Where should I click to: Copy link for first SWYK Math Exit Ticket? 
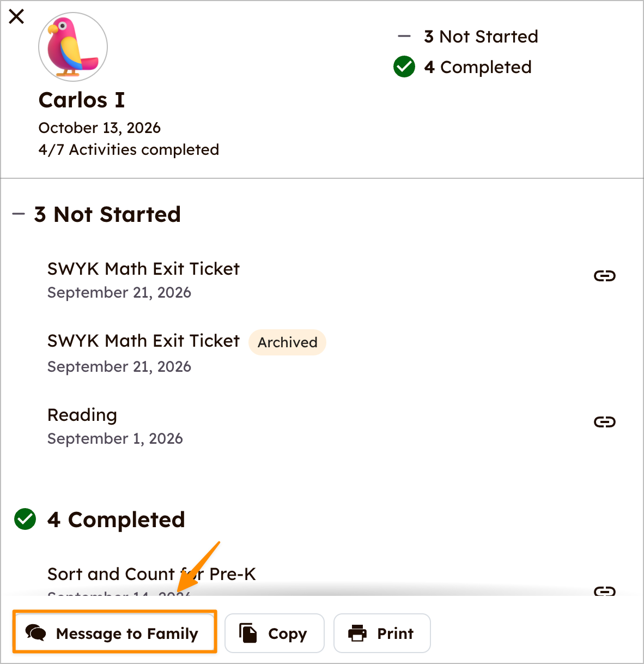[x=604, y=276]
